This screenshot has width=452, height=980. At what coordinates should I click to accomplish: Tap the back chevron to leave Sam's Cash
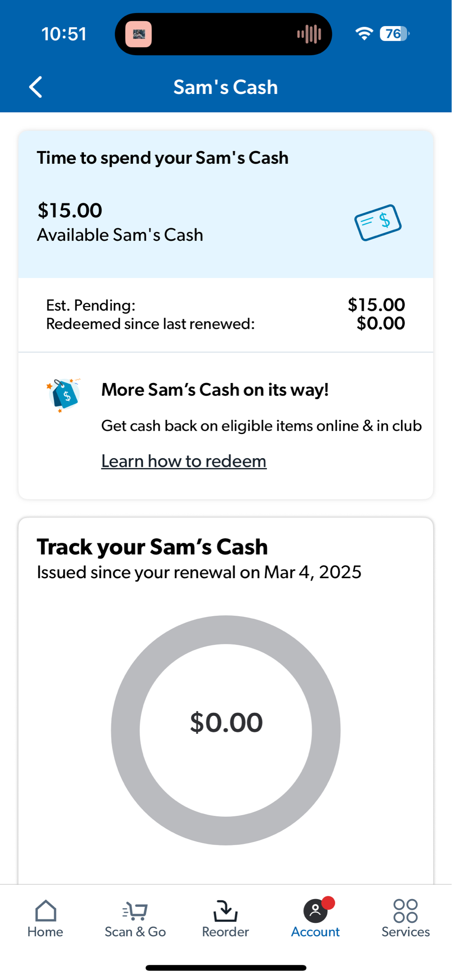(35, 87)
